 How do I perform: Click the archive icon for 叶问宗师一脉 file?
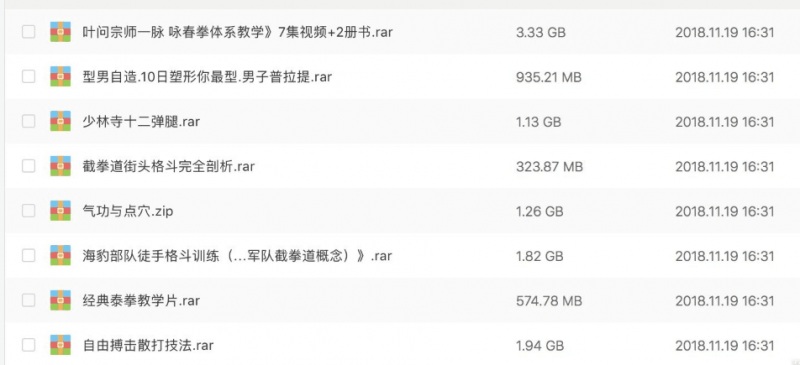click(x=60, y=32)
